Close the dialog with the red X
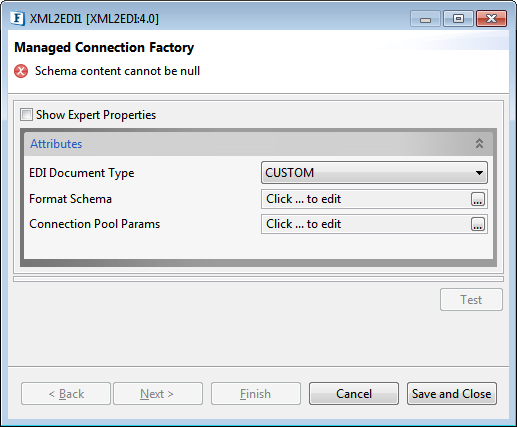Screen dimensions: 517x427 click(x=491, y=19)
